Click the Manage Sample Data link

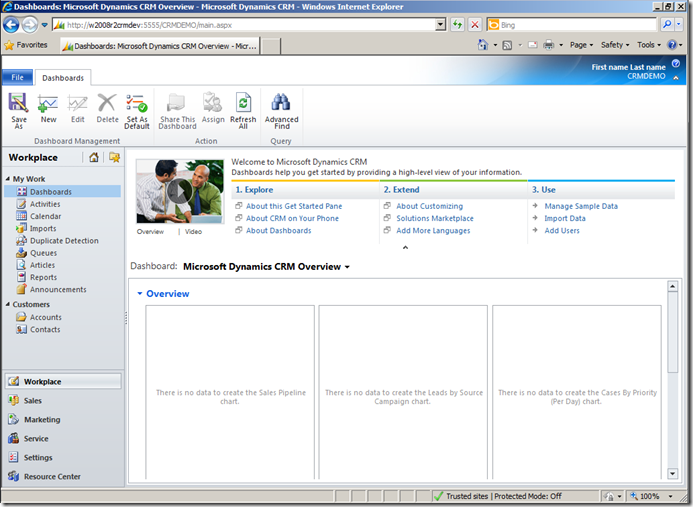coord(580,206)
